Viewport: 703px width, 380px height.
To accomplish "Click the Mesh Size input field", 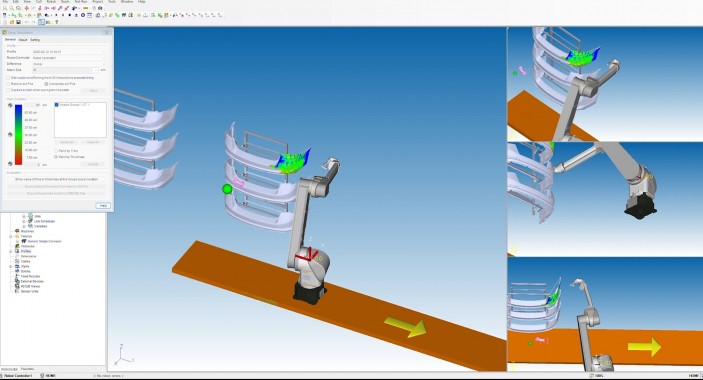I will pos(65,70).
